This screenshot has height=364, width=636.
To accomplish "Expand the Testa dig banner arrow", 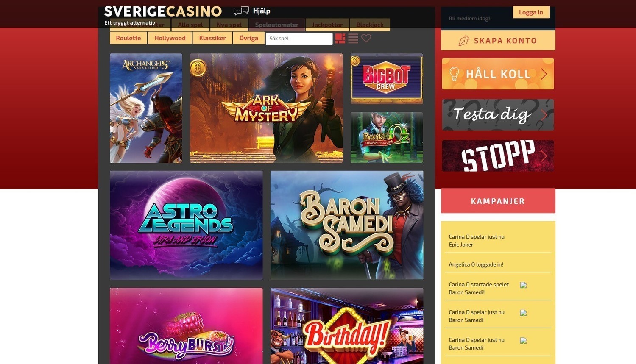I will (544, 115).
